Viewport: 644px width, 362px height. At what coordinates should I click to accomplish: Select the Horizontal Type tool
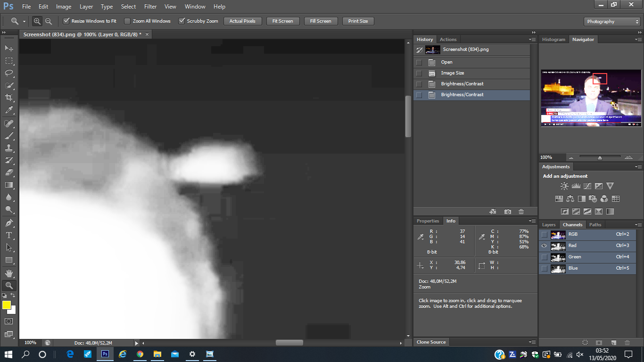(x=9, y=235)
